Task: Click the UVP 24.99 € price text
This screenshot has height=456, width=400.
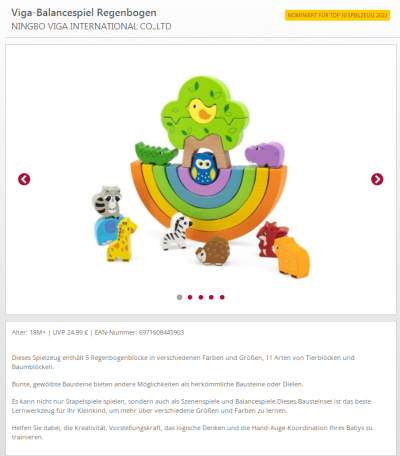Action: click(x=70, y=332)
